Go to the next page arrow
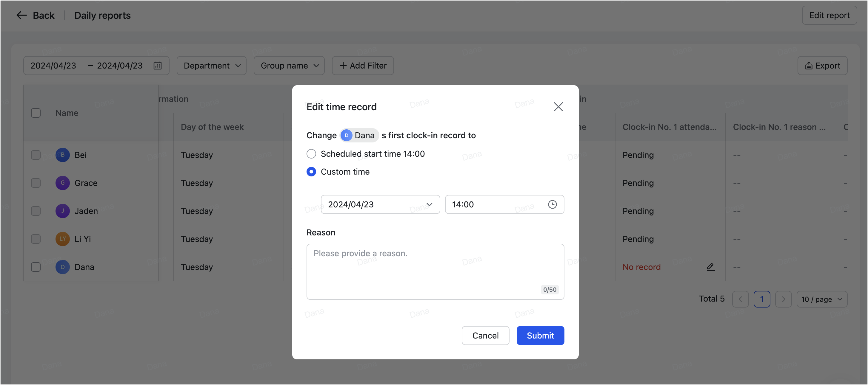 [783, 299]
